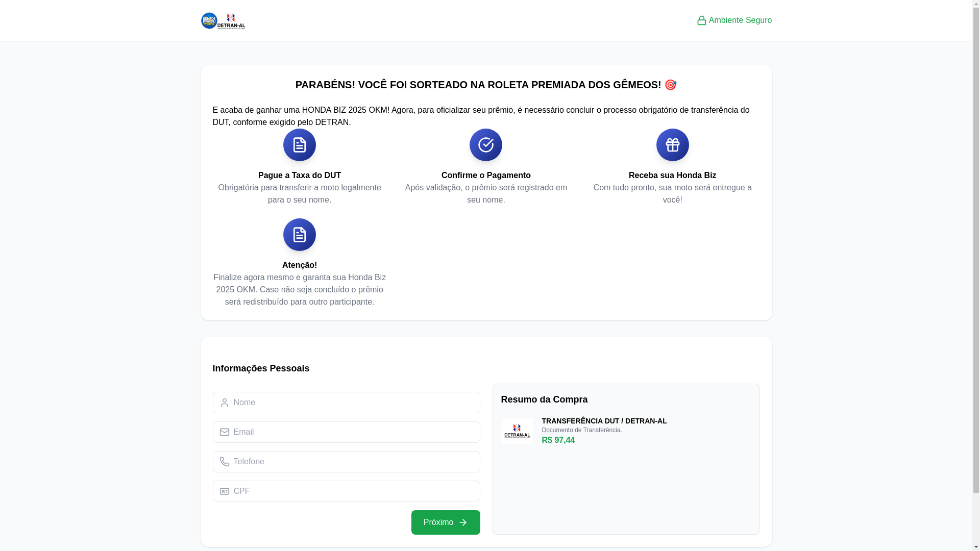This screenshot has width=980, height=551.
Task: Click the checkmark icon above Confirme o Pagamento
Action: pyautogui.click(x=486, y=145)
